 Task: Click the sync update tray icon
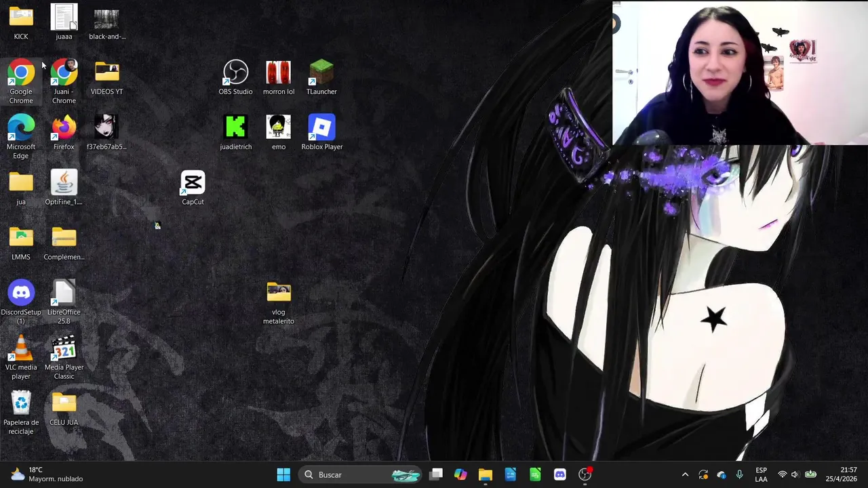(703, 474)
